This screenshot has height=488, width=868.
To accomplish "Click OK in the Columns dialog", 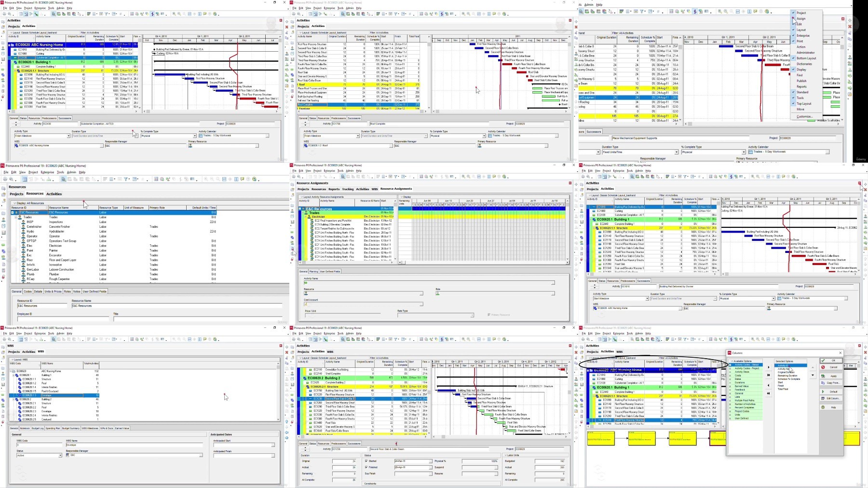I will pyautogui.click(x=831, y=361).
